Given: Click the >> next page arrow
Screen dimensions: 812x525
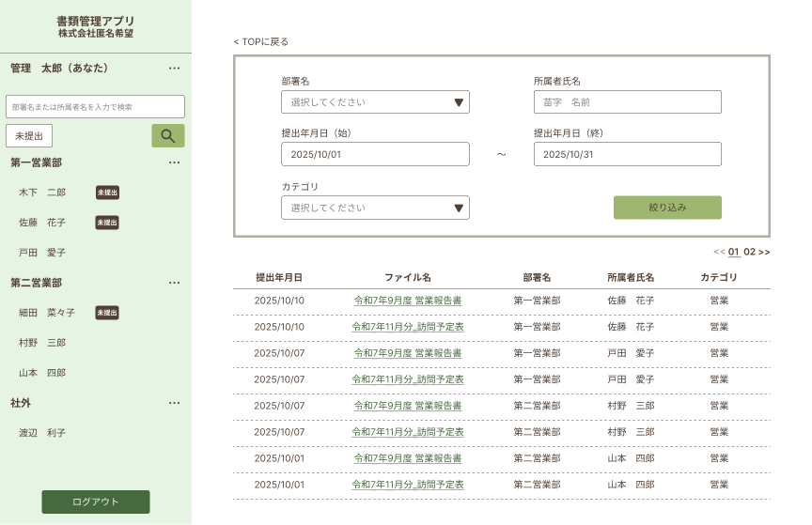Looking at the screenshot, I should click(764, 252).
